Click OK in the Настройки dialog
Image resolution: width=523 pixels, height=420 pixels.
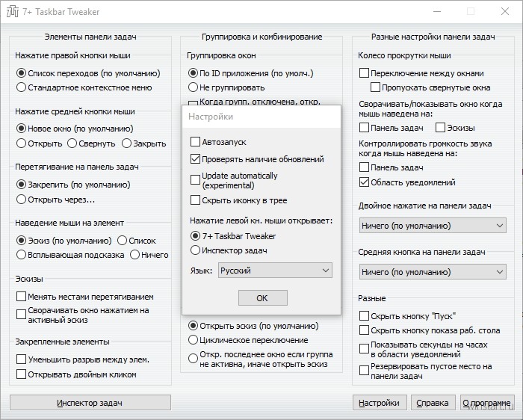pyautogui.click(x=262, y=298)
